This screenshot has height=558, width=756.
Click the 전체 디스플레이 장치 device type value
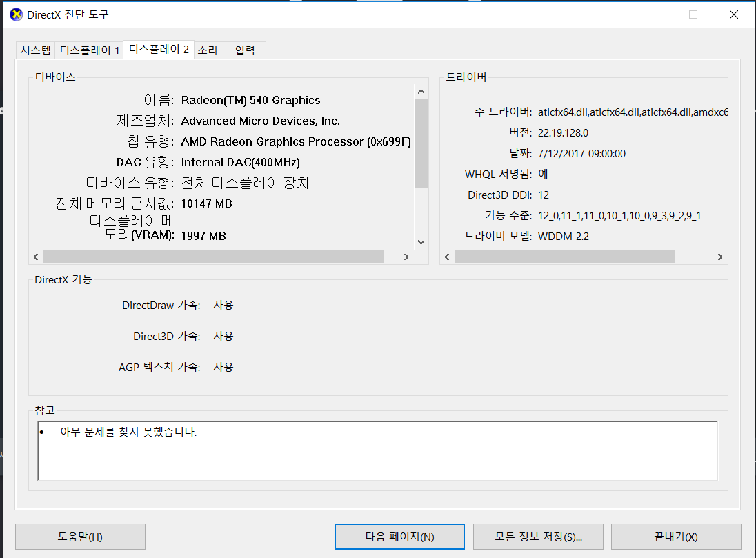pyautogui.click(x=245, y=183)
